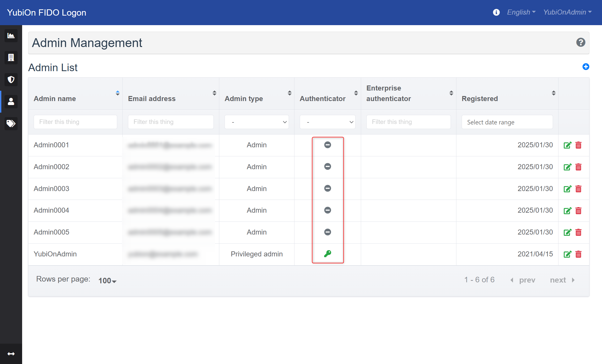Open the building sidebar icon
This screenshot has height=364, width=602.
(x=11, y=58)
